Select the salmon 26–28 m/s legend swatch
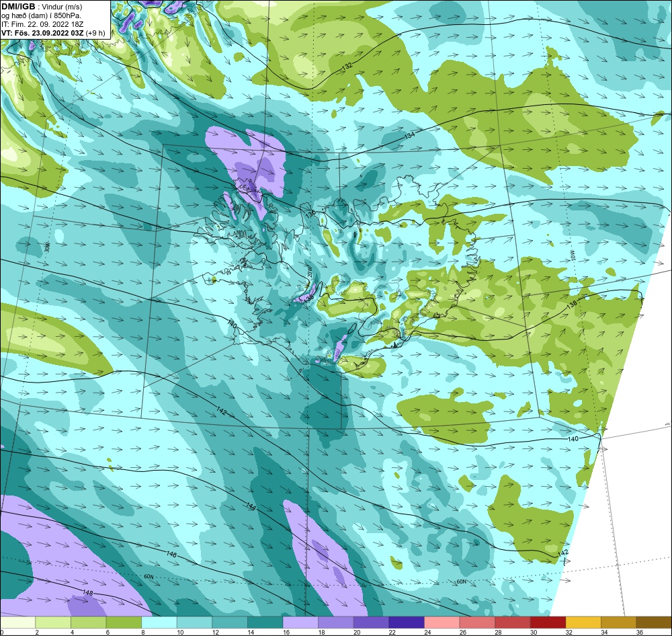Screen dimensions: 672x636 pyautogui.click(x=477, y=623)
